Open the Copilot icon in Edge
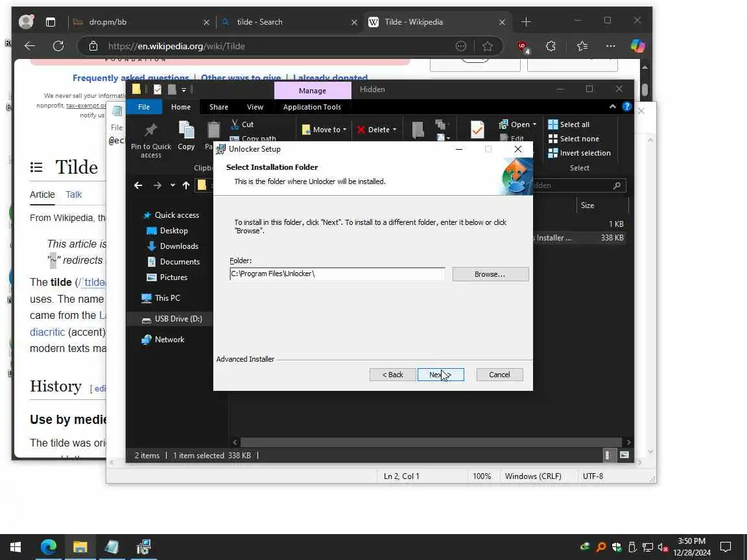The width and height of the screenshot is (747, 560). pos(637,46)
